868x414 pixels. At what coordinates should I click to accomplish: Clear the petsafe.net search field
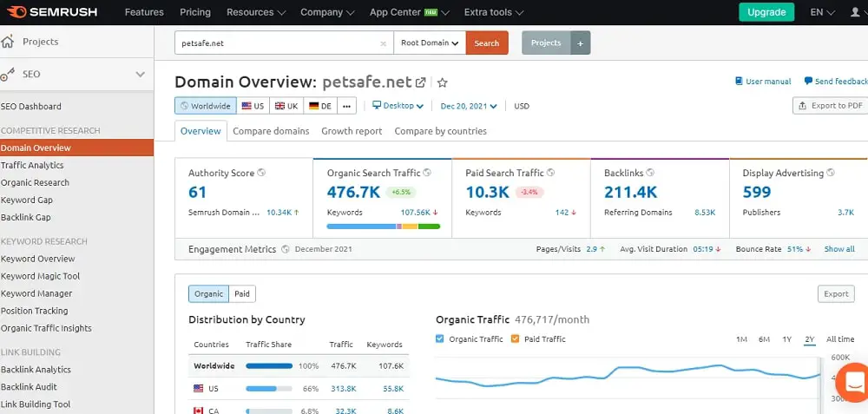(383, 43)
